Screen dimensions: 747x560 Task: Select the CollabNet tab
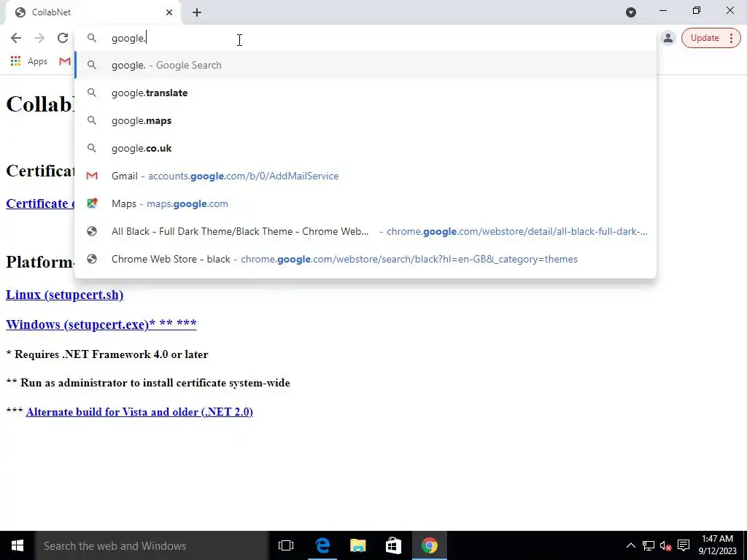pos(93,12)
